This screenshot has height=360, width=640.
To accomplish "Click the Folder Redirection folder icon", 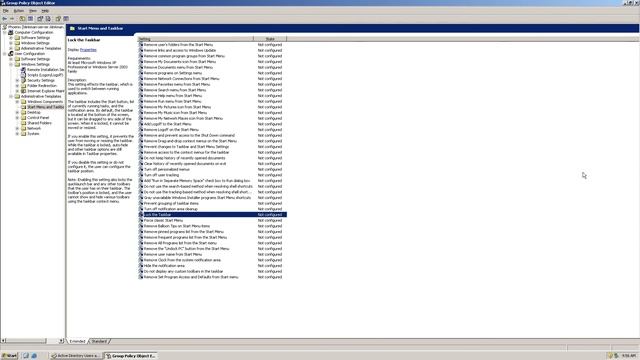I will (x=23, y=85).
